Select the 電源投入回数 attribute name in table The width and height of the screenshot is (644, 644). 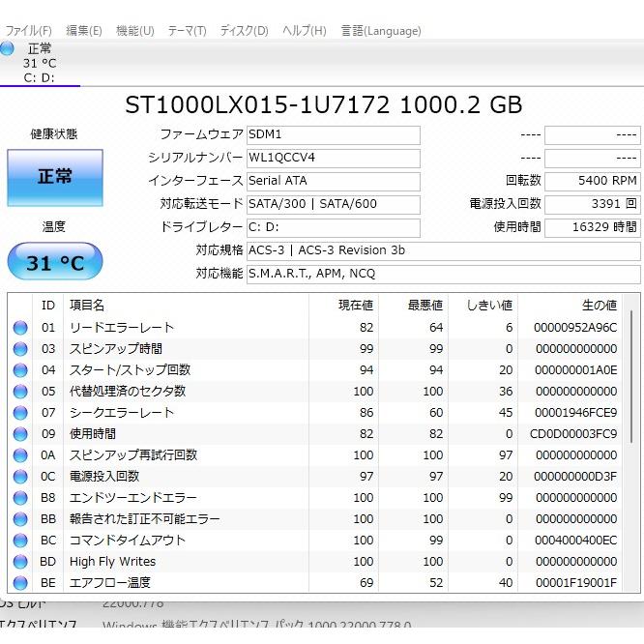point(104,477)
